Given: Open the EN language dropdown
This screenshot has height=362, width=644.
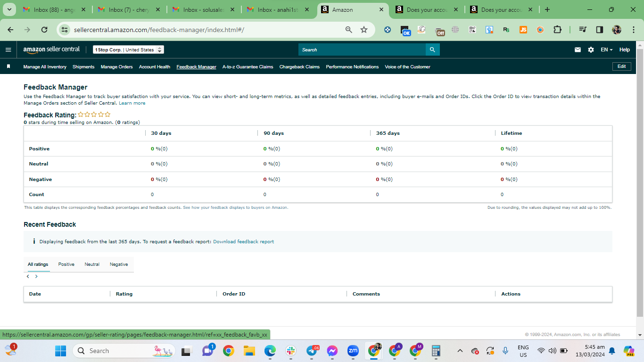Looking at the screenshot, I should [606, 49].
